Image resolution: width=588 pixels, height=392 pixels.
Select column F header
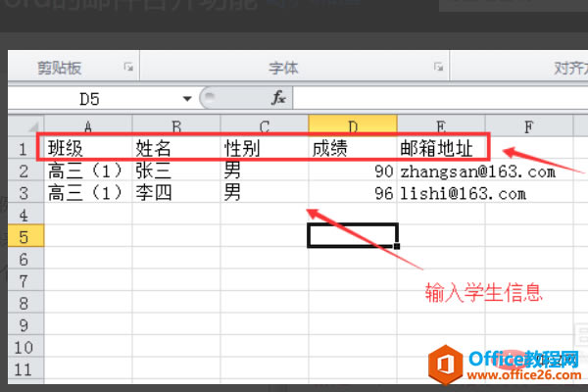(529, 126)
